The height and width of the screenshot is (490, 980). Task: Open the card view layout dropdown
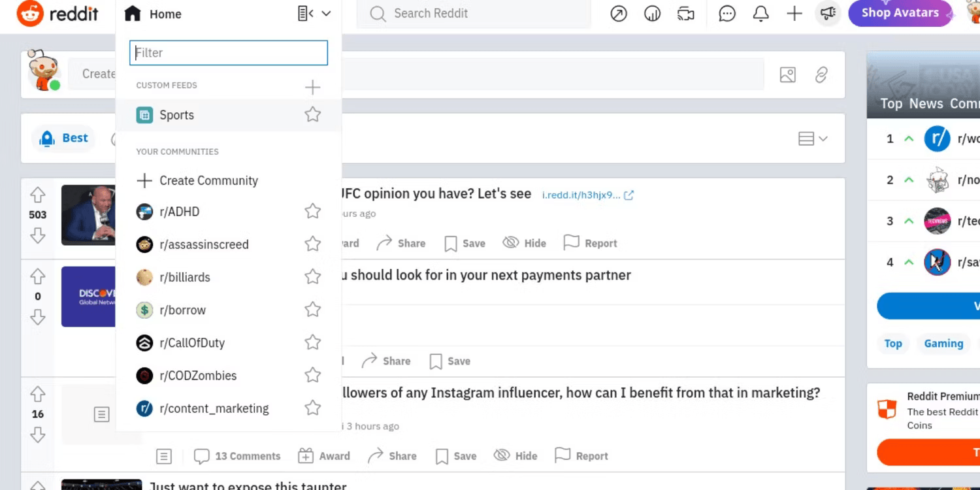coord(813,139)
